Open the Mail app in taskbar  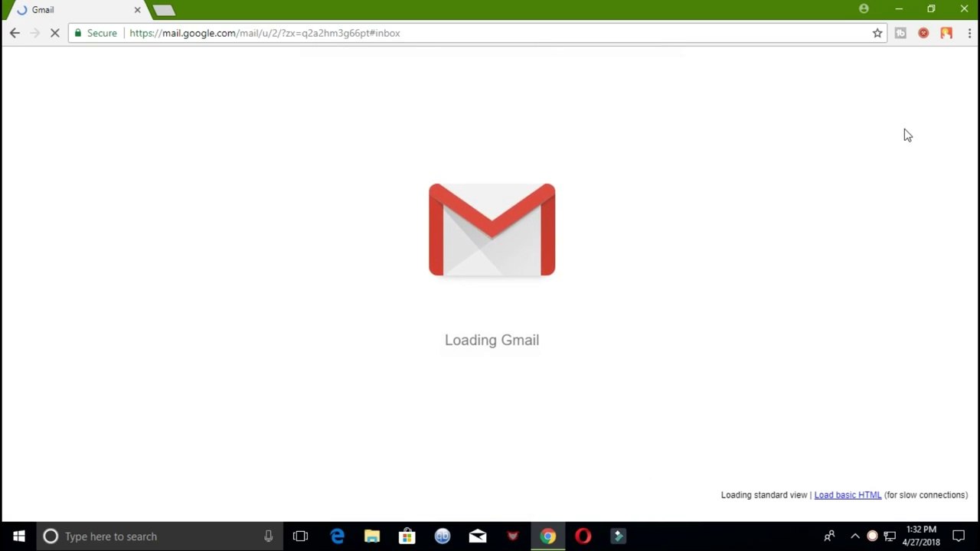478,536
